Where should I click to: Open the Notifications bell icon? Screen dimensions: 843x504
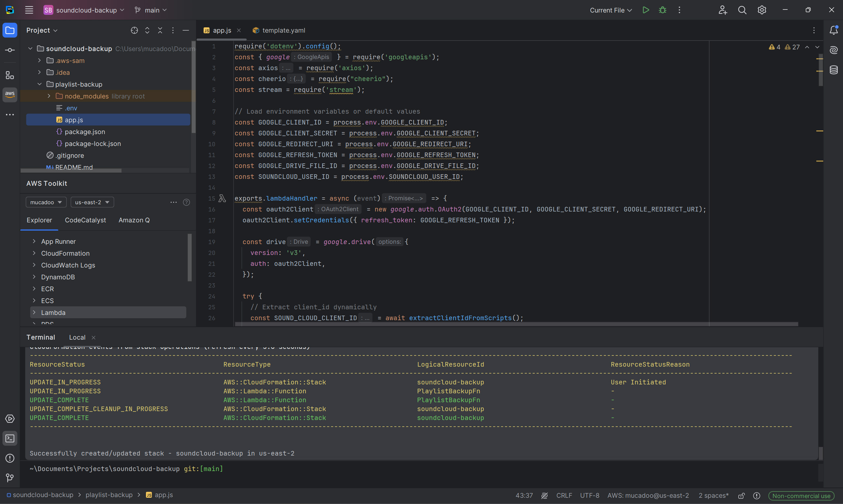(833, 31)
